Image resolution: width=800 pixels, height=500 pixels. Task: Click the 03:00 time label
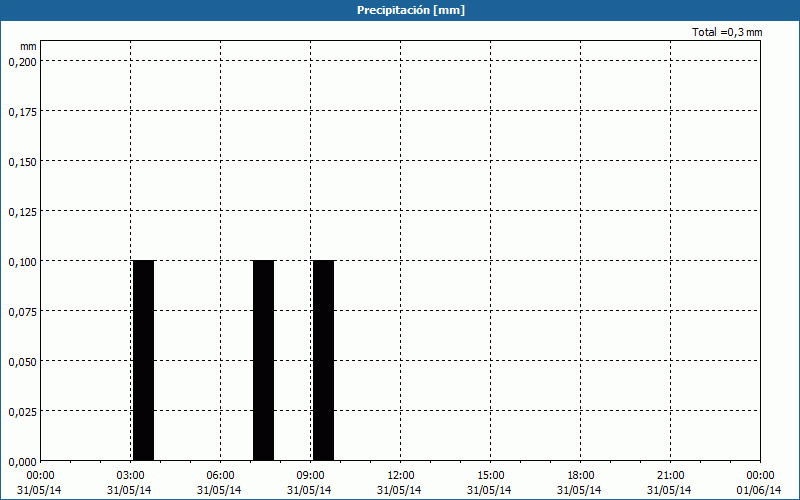(x=130, y=476)
